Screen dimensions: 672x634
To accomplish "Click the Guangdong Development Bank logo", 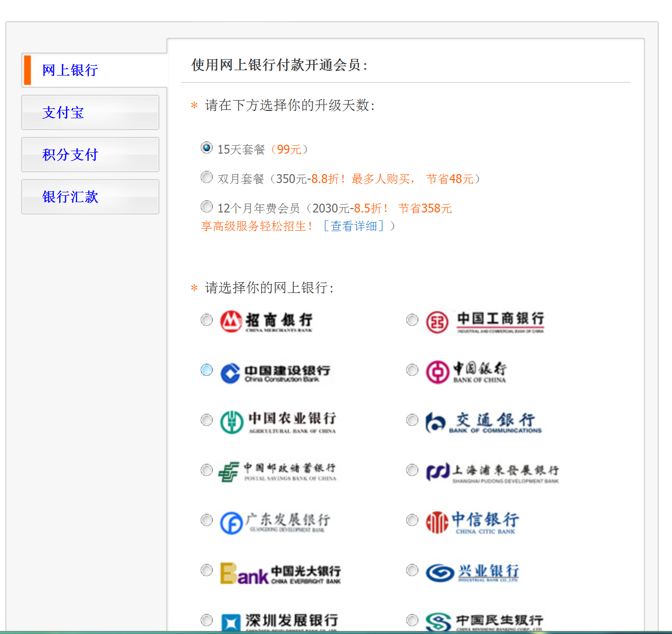I will point(275,523).
